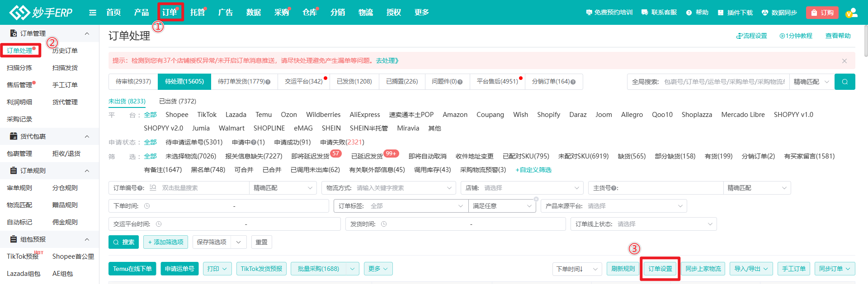Click clock icon in 下单时间 field

(x=147, y=206)
